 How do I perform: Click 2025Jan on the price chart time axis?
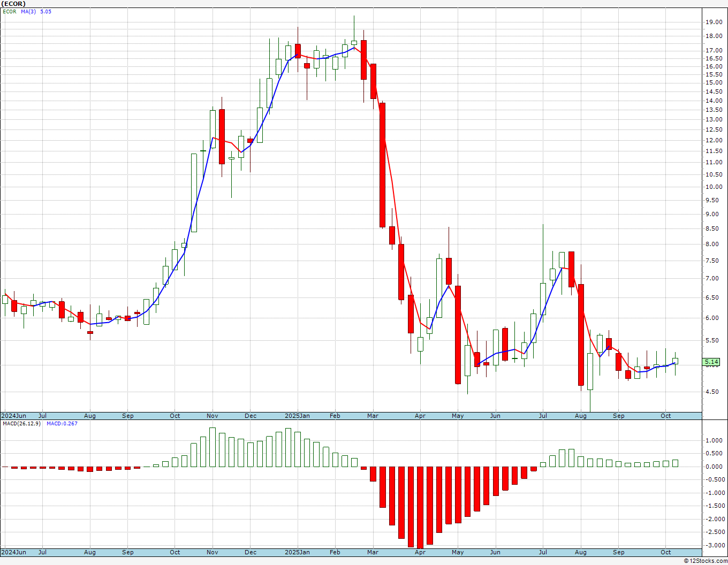tap(297, 416)
